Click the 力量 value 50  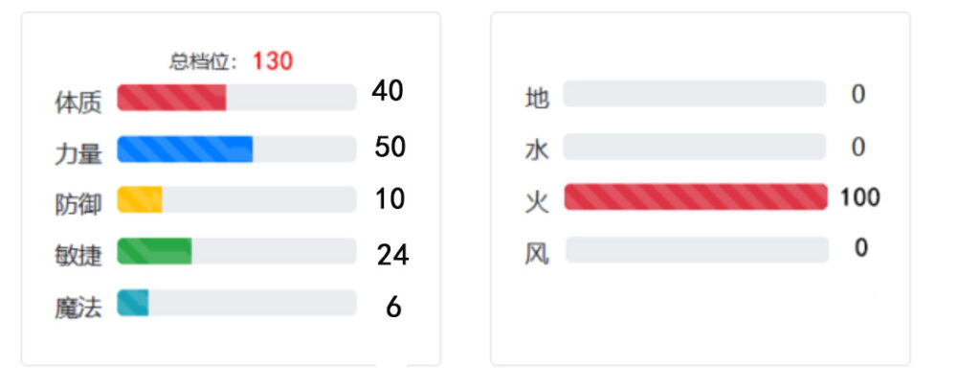point(390,148)
